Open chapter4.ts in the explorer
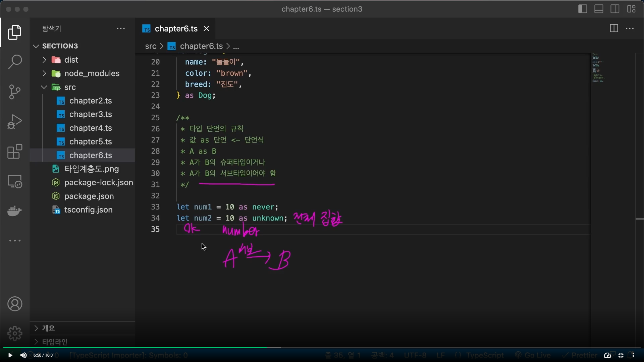Image resolution: width=644 pixels, height=362 pixels. pos(91,128)
